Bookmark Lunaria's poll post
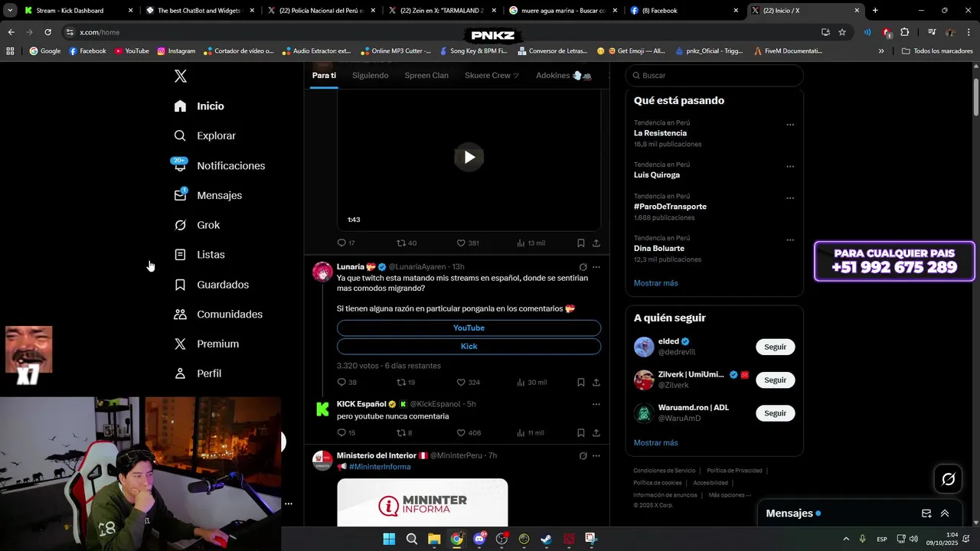 pyautogui.click(x=581, y=383)
